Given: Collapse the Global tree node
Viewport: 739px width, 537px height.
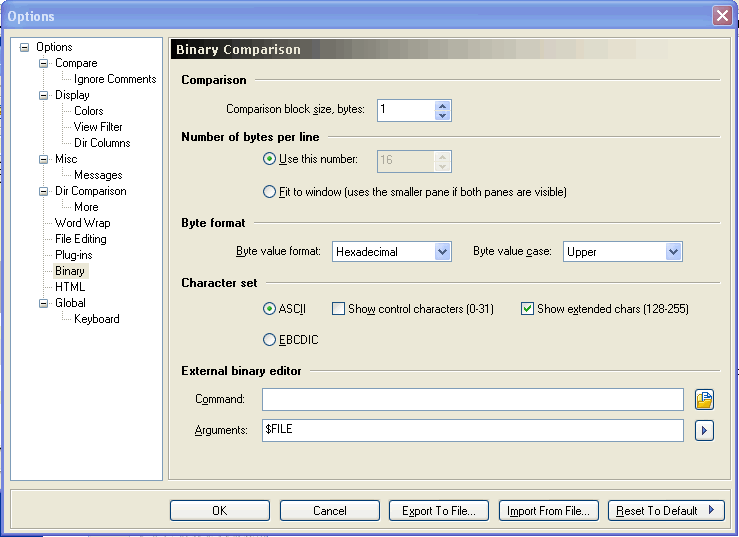Looking at the screenshot, I should pos(43,303).
